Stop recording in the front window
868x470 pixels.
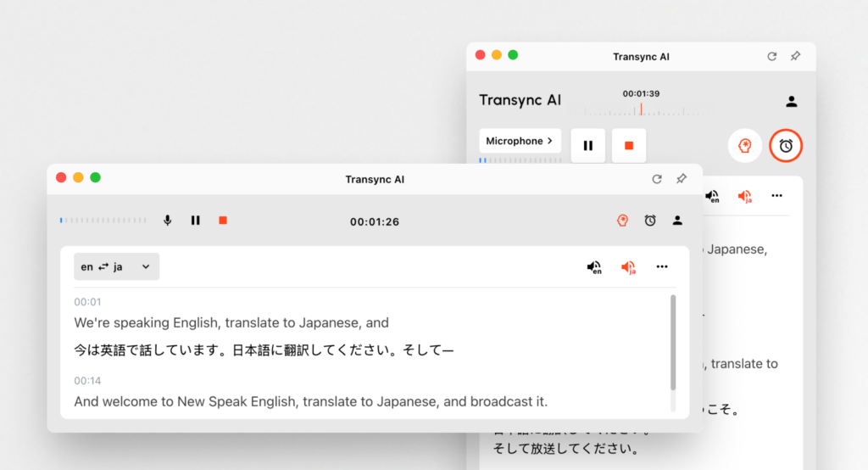(223, 221)
